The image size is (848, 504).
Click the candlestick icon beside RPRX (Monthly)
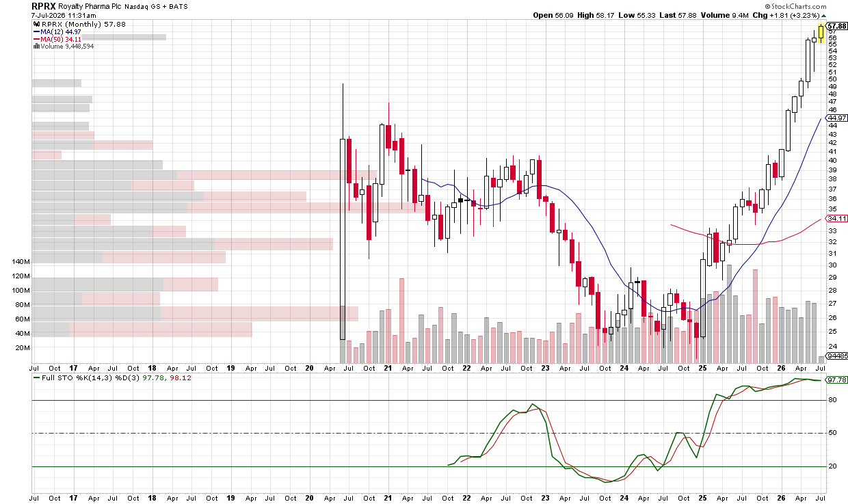(36, 24)
